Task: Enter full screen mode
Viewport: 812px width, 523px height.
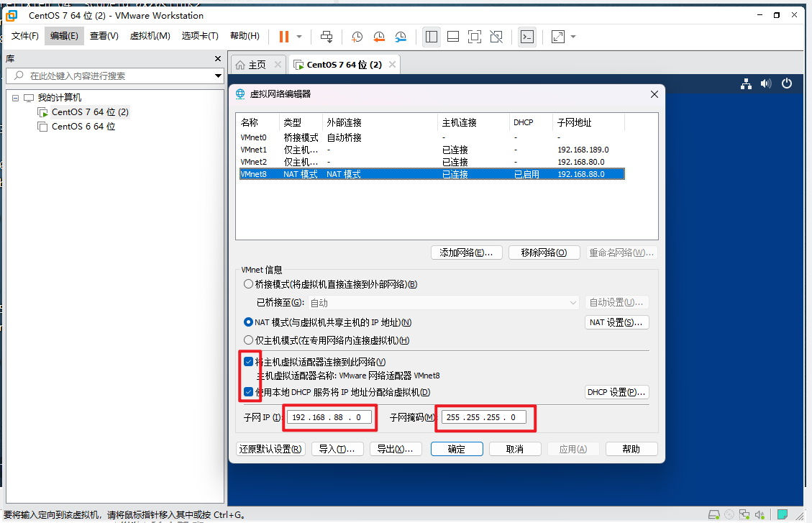Action: (475, 37)
